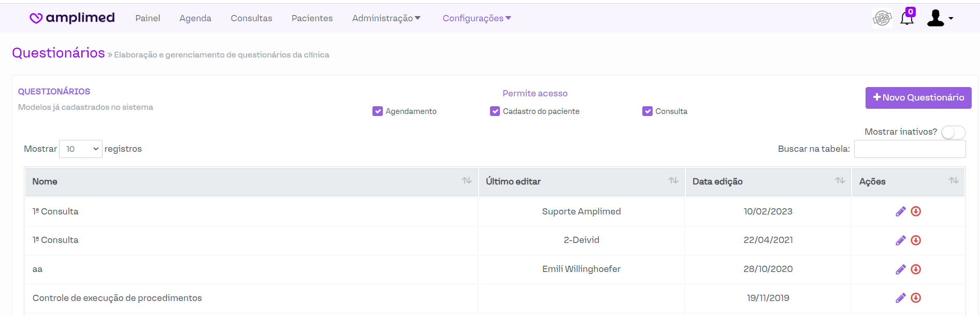Sort table by Nome column arrows

[467, 181]
